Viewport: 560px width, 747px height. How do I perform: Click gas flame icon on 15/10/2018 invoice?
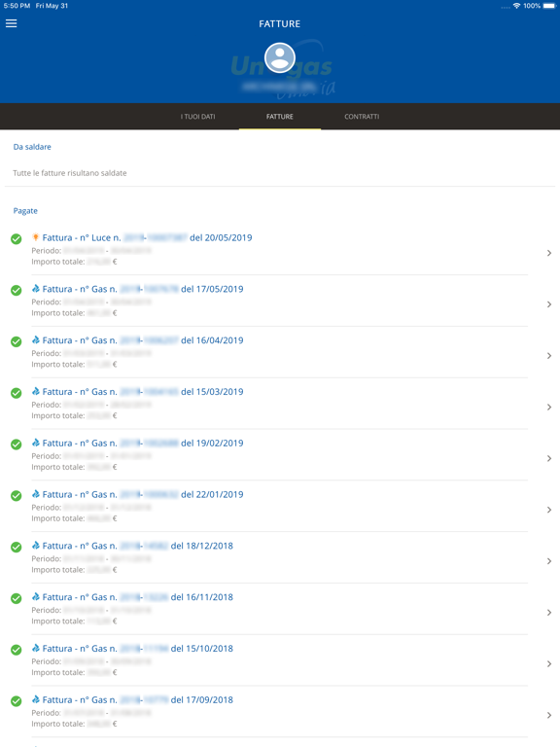pos(35,649)
